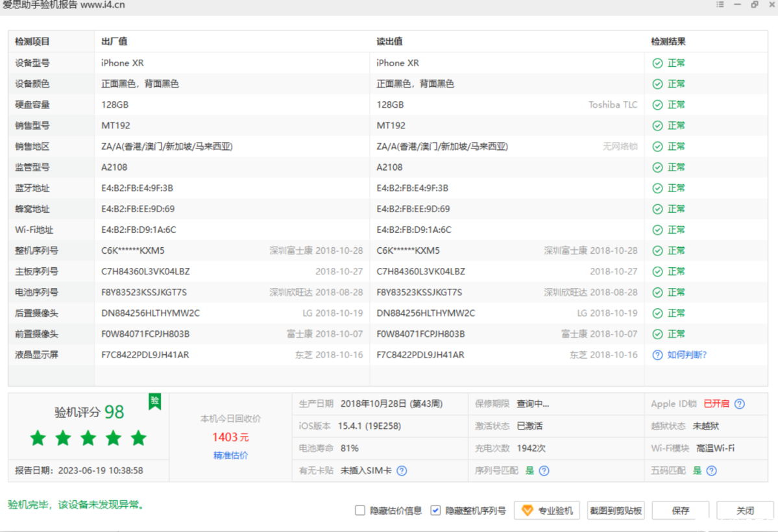Select the 未越狱 jailbreak status value
This screenshot has width=778, height=532.
point(705,426)
